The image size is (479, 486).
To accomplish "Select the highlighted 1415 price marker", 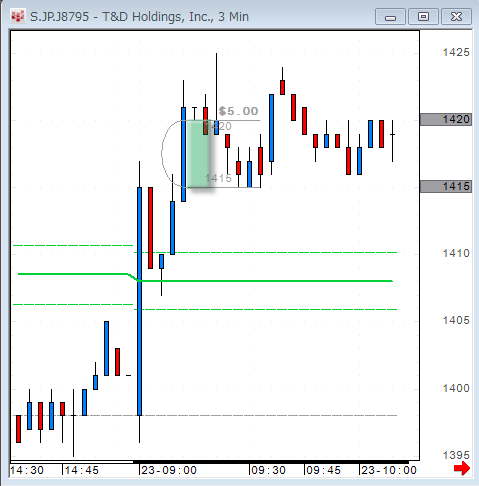I will 446,186.
